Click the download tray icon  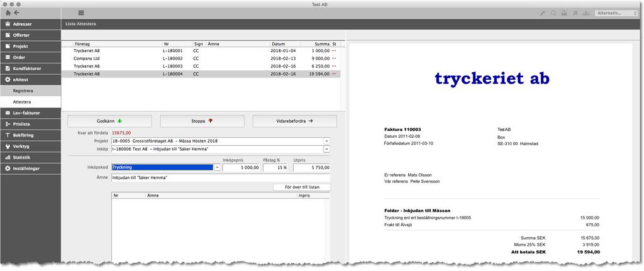586,13
